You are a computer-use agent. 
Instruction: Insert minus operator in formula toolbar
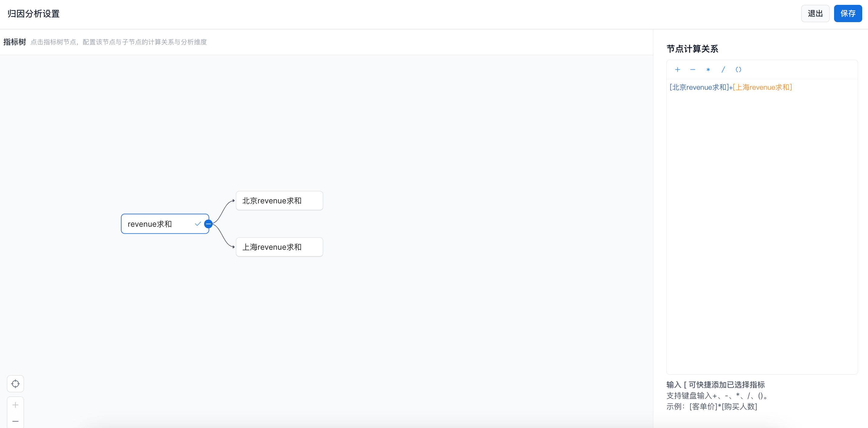click(692, 69)
